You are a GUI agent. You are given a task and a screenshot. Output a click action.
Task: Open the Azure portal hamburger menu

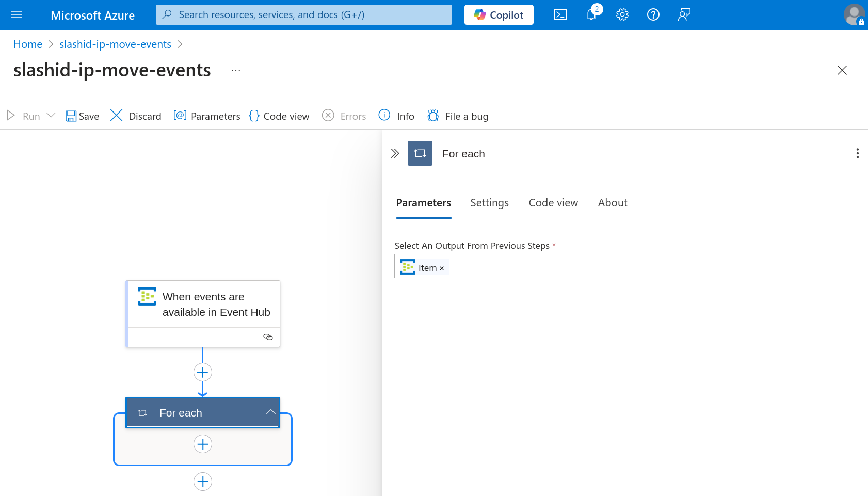(x=17, y=15)
